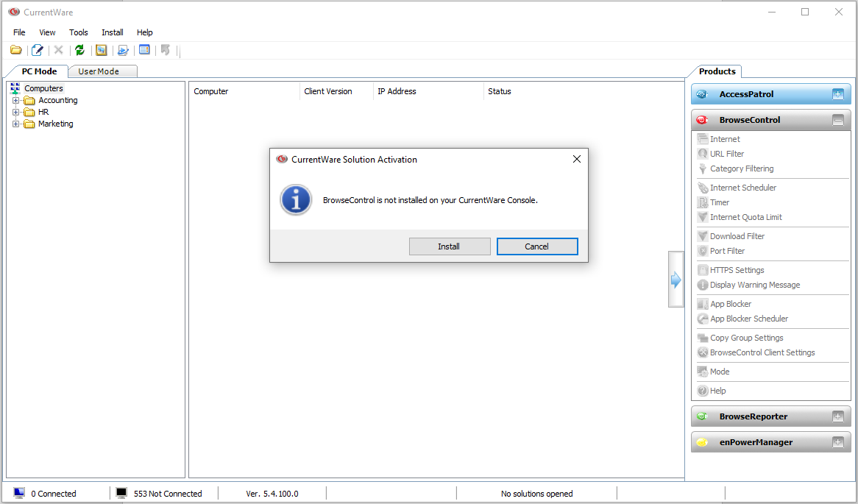
Task: Open the View menu
Action: click(47, 32)
